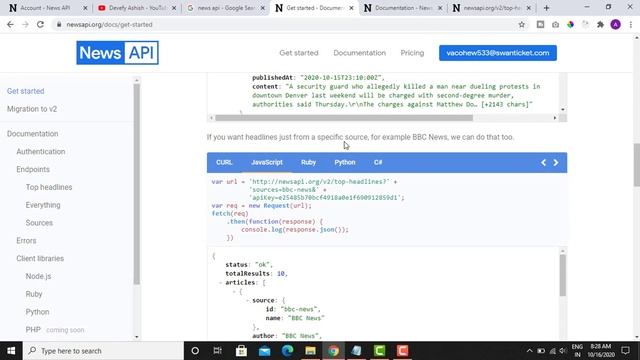Open Chrome three-dot menu

point(631,24)
